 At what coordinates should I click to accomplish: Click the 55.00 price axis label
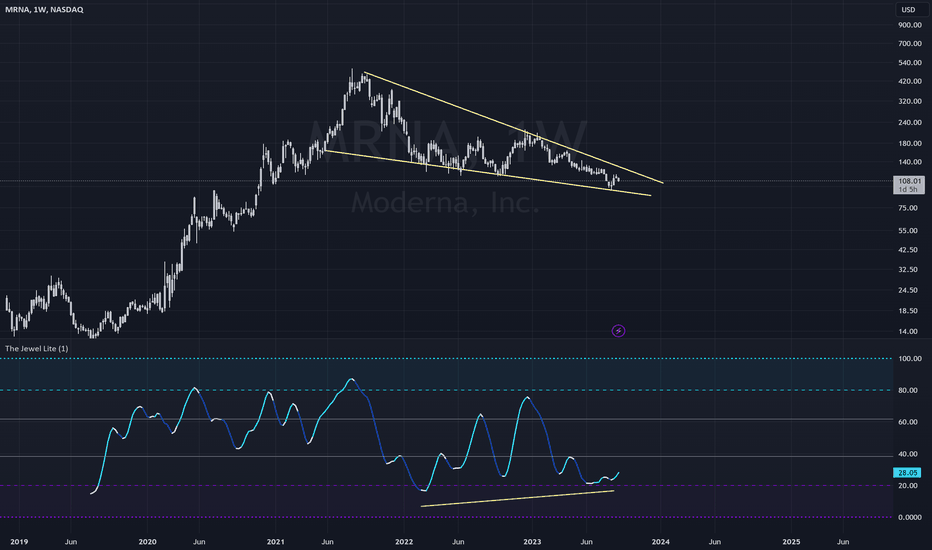point(908,230)
